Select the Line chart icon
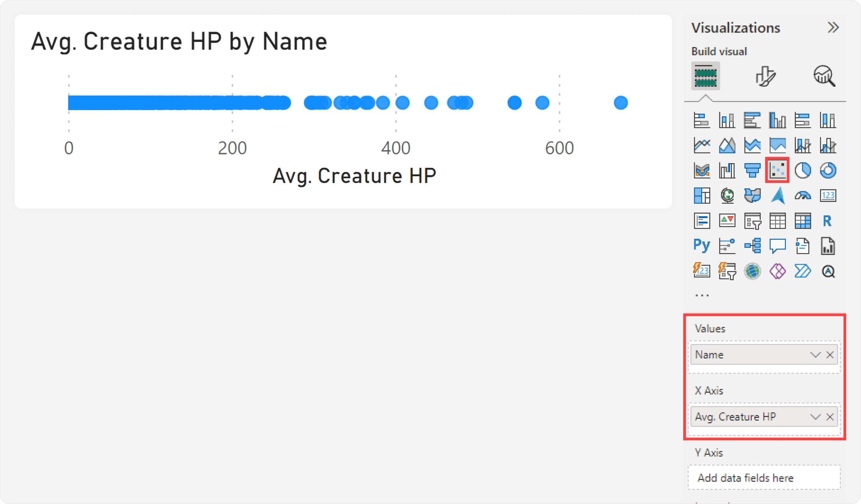861x504 pixels. 702,145
